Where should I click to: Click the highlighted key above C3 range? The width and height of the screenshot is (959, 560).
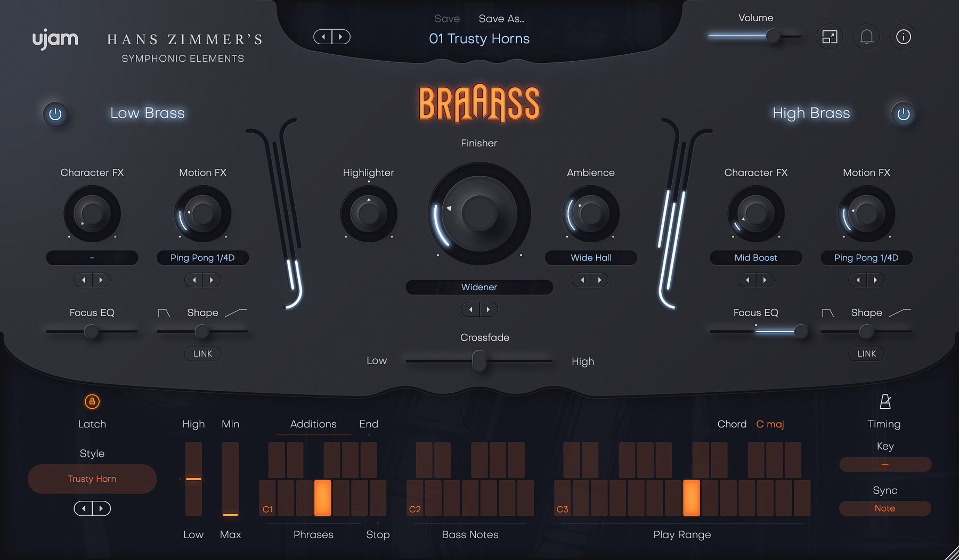click(x=691, y=498)
